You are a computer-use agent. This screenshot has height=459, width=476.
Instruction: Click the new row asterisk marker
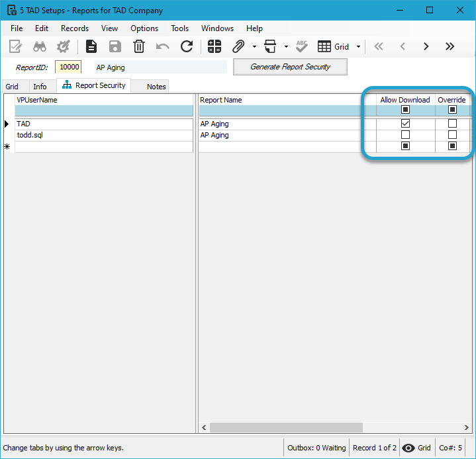click(x=7, y=147)
